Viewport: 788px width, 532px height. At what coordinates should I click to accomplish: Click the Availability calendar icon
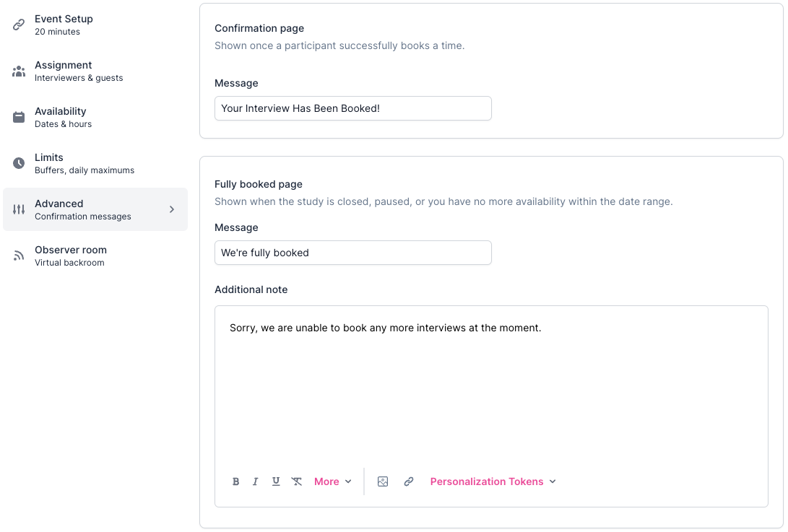tap(19, 117)
